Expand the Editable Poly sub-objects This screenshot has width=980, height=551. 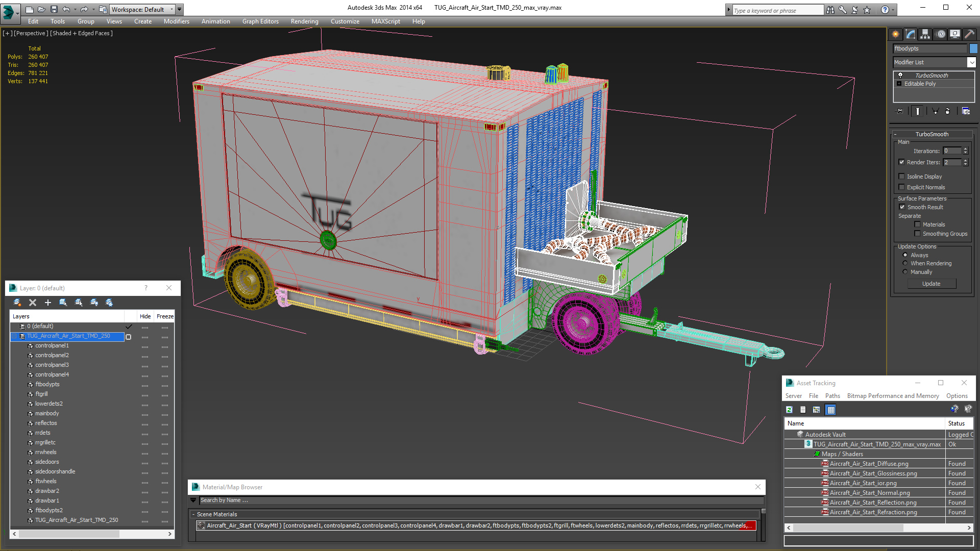coord(899,84)
